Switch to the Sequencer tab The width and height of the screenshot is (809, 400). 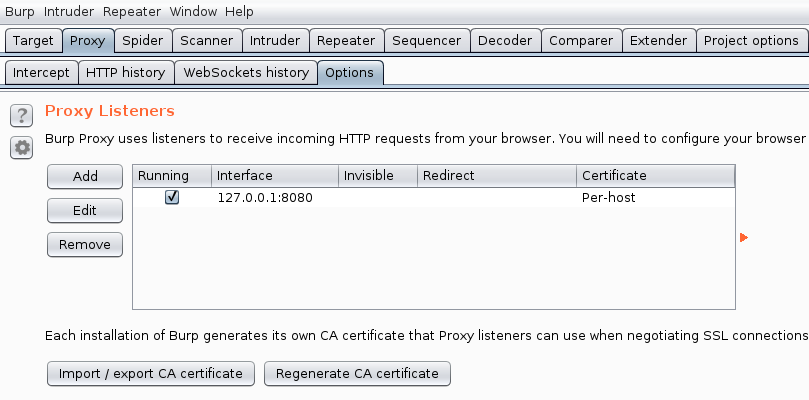[x=426, y=41]
